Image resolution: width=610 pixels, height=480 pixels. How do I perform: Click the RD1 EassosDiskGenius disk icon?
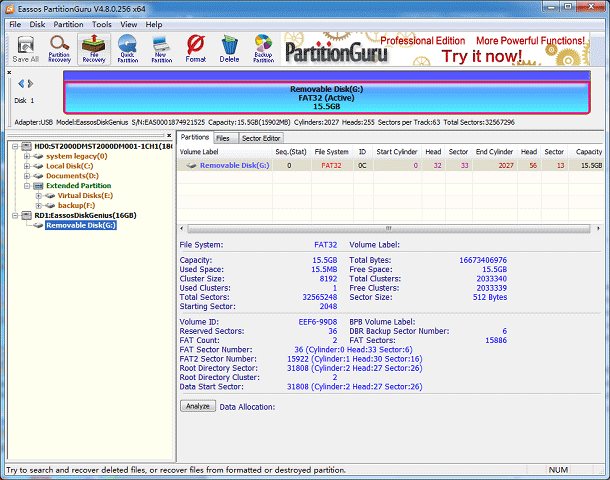pos(26,215)
